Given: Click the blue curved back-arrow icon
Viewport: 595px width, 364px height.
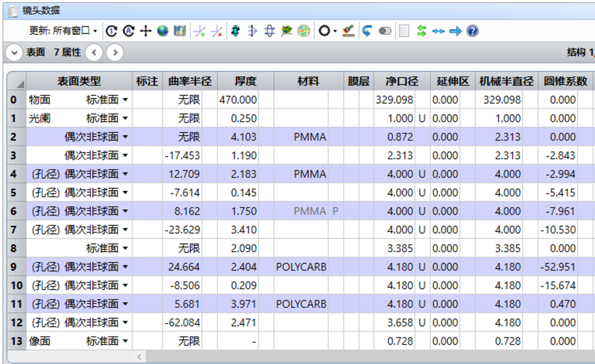Looking at the screenshot, I should click(366, 31).
